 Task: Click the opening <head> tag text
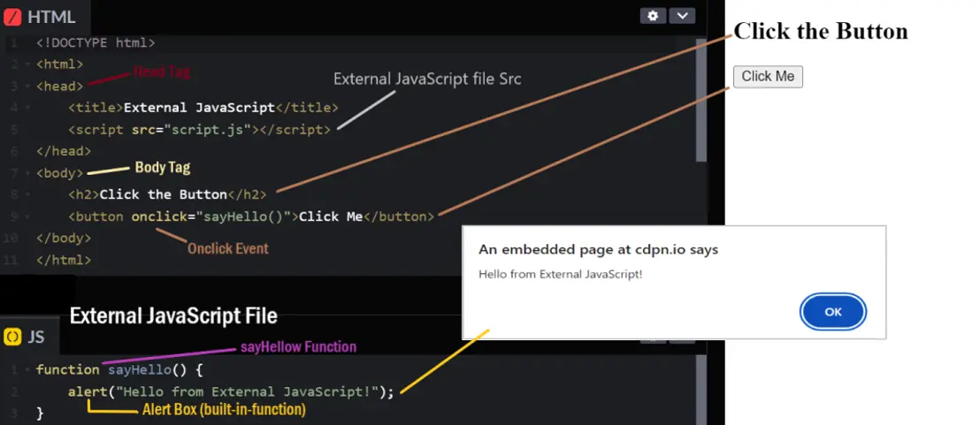(x=59, y=86)
